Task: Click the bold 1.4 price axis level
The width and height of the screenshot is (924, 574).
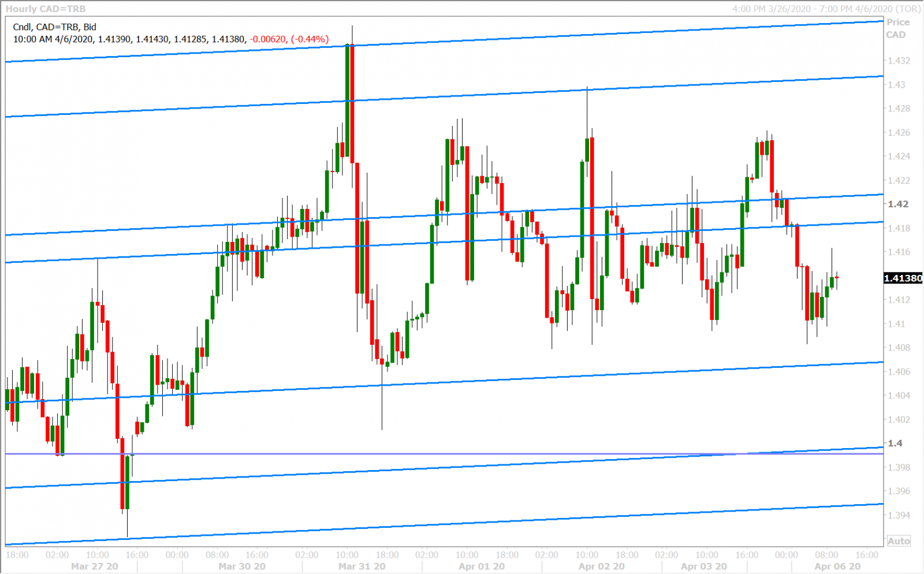Action: (x=895, y=443)
